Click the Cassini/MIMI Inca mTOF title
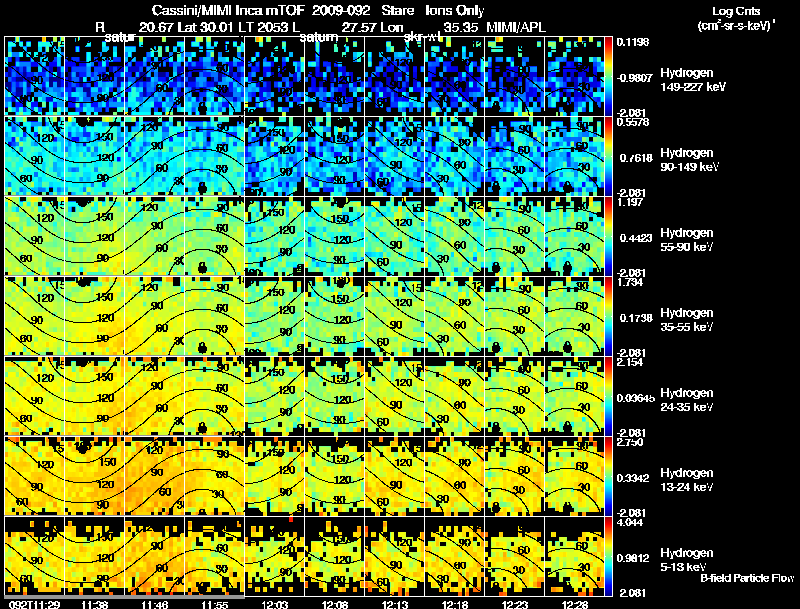800x609 pixels. coord(228,10)
